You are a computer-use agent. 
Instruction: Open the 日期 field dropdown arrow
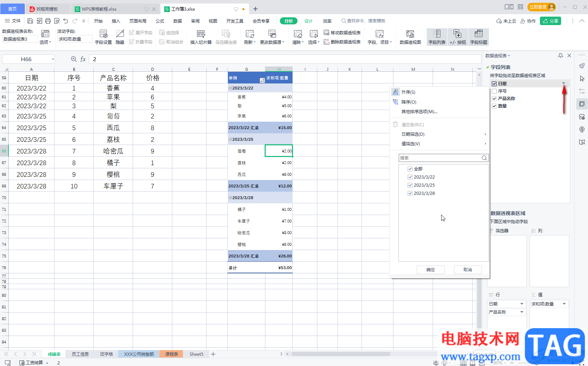click(564, 83)
